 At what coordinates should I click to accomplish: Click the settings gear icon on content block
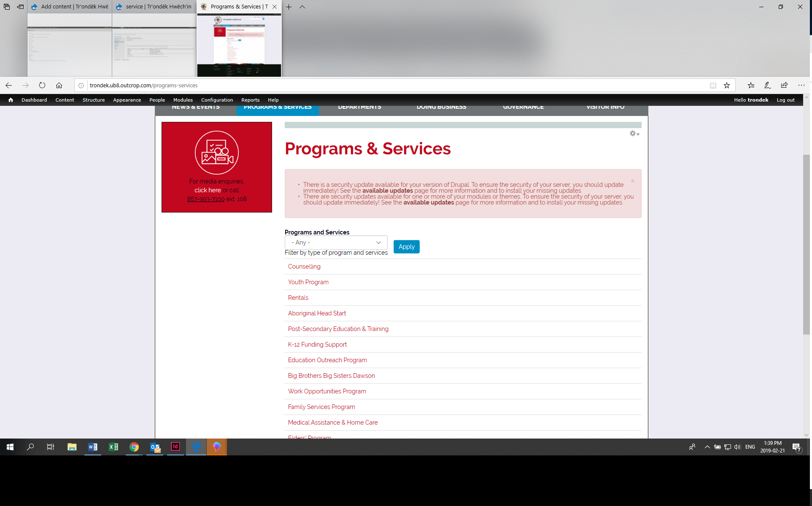point(632,133)
